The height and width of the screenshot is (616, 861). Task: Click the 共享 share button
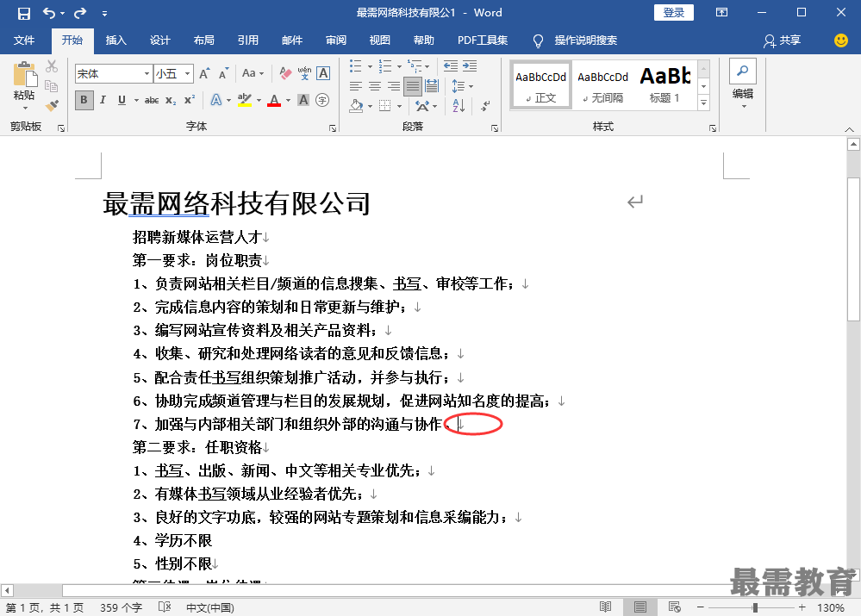782,40
